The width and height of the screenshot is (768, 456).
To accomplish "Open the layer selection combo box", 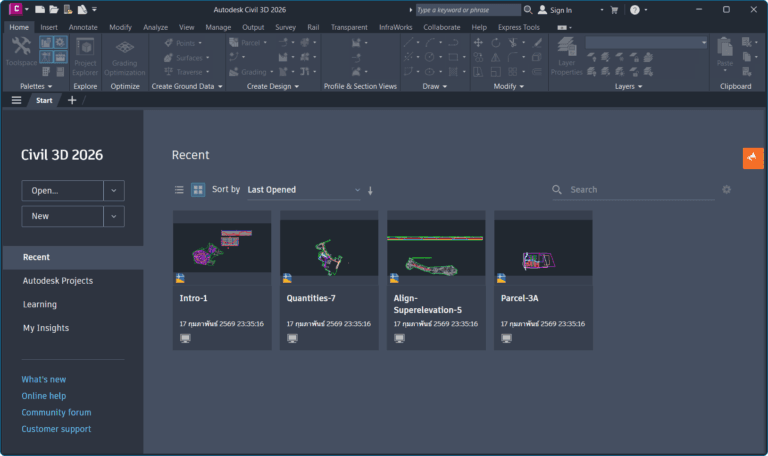I will point(647,43).
